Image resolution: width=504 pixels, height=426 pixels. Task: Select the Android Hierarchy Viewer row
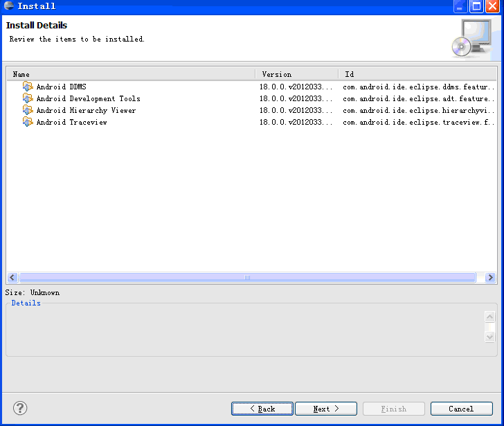click(x=251, y=111)
